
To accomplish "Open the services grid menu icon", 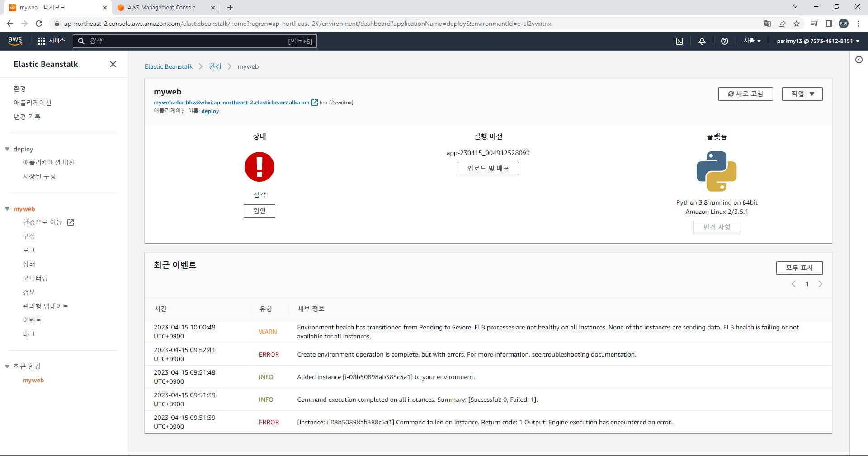I will tap(42, 41).
